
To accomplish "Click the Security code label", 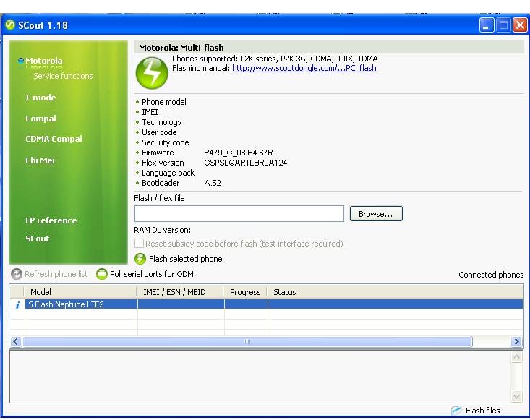I will (x=166, y=142).
